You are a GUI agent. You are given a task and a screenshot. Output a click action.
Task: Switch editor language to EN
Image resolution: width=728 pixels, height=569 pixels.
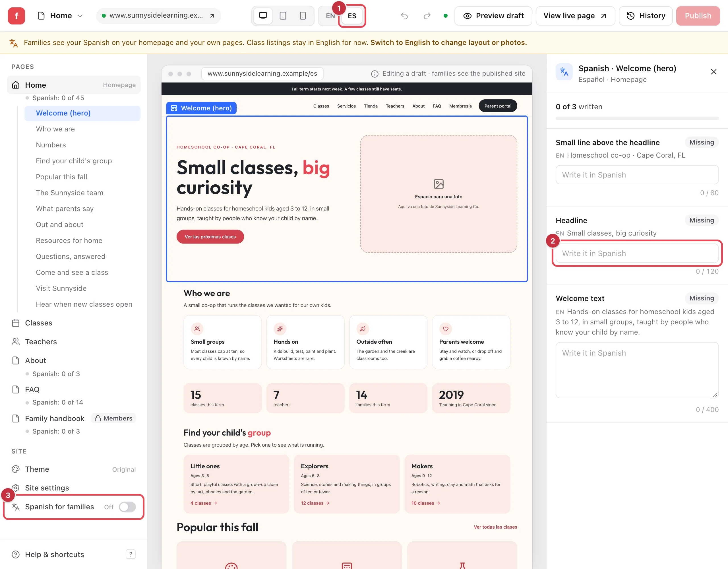tap(330, 16)
